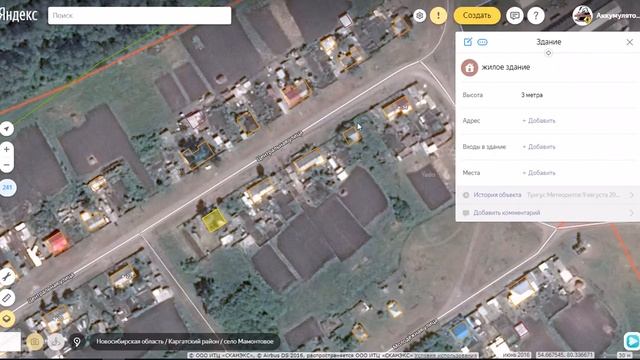640x360 pixels.
Task: Click the 241 counter badge
Action: [7, 188]
